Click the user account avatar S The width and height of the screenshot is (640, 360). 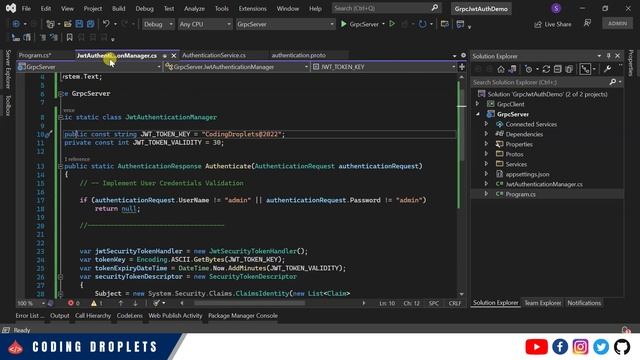point(556,8)
